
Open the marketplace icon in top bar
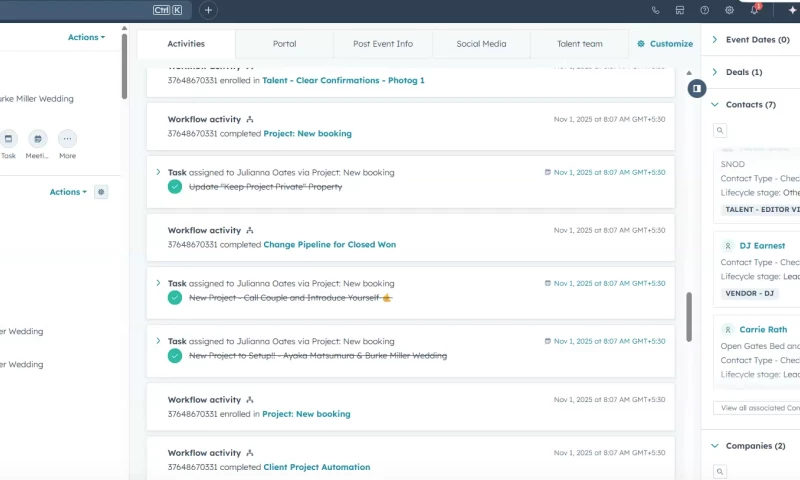pos(680,10)
